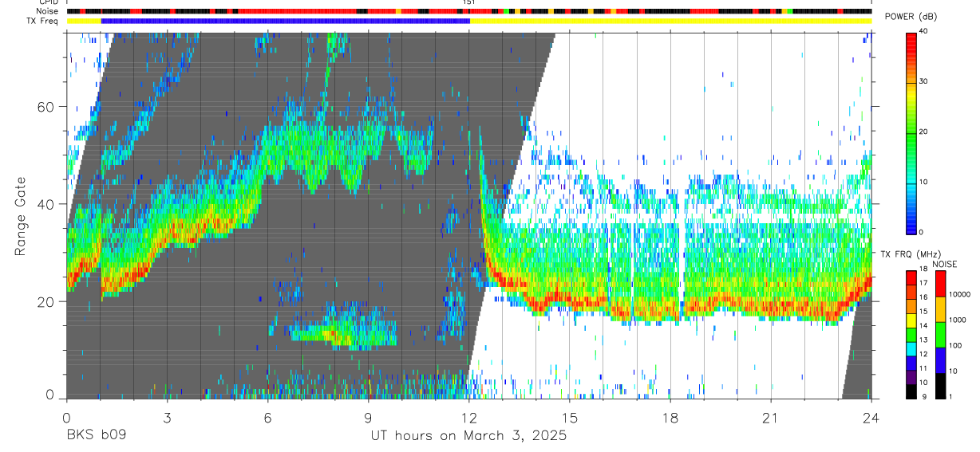Viewport: 980px width, 452px height.
Task: Click the x-axis tick label '21'
Action: click(x=771, y=419)
